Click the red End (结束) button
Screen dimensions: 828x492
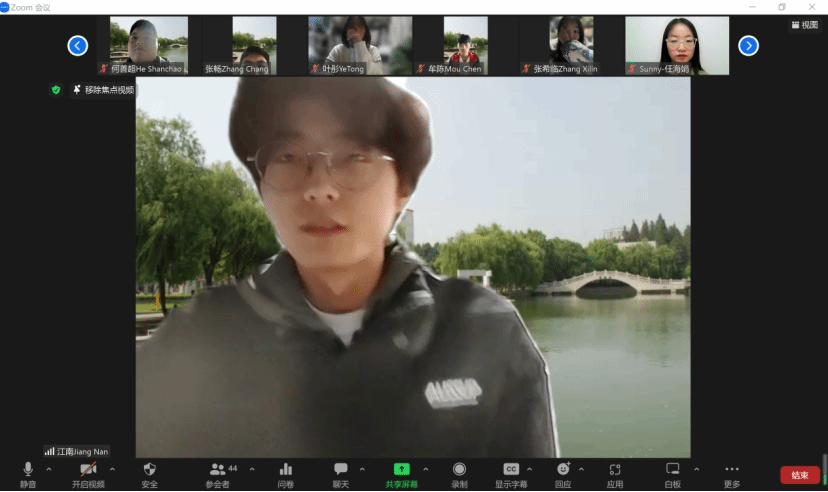click(x=799, y=475)
